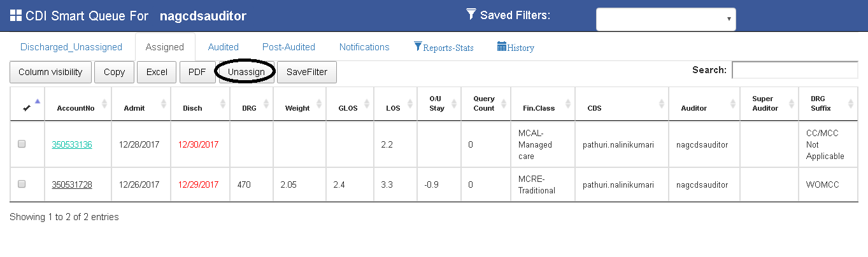The width and height of the screenshot is (868, 257).
Task: Check the box for account 350533136
Action: point(22,144)
